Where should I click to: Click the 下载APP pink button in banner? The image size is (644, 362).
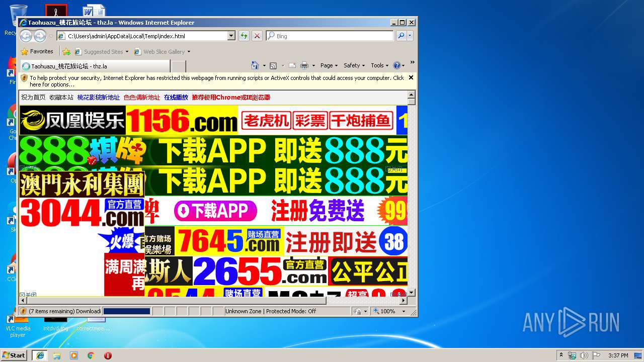(215, 211)
